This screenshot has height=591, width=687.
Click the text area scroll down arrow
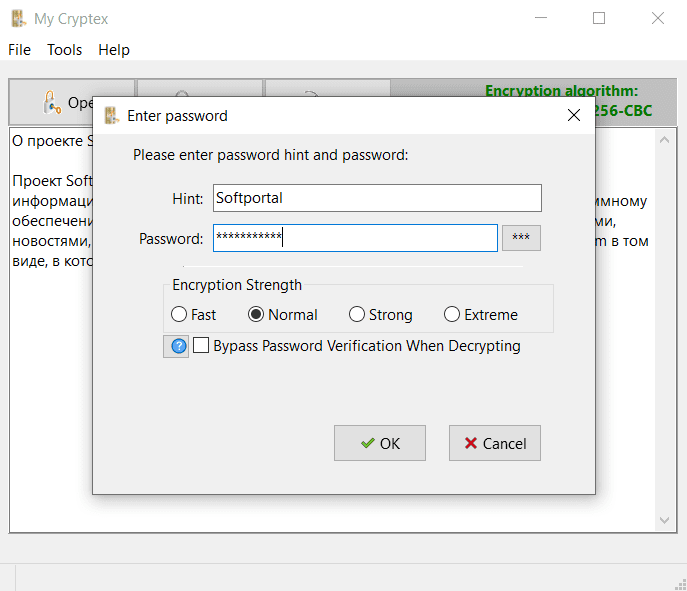[x=665, y=520]
